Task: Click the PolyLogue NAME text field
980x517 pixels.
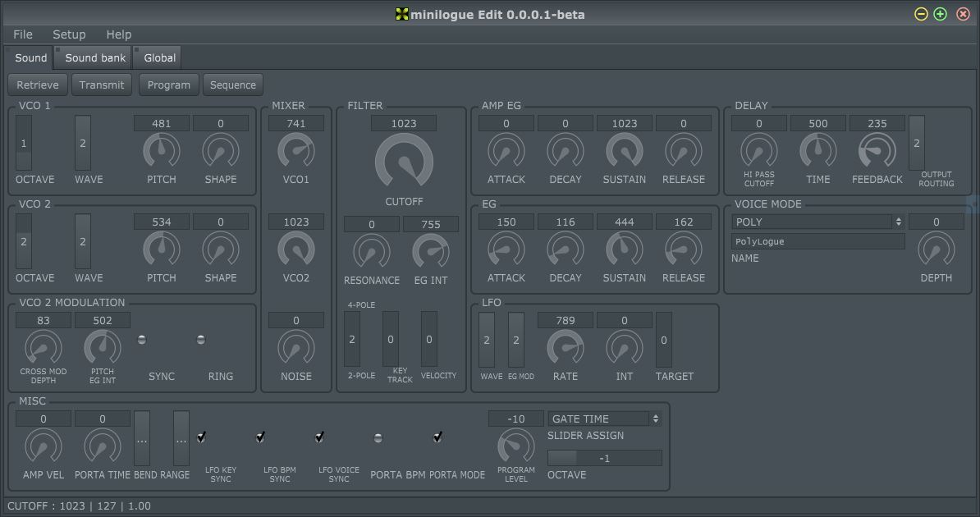Action: click(818, 241)
